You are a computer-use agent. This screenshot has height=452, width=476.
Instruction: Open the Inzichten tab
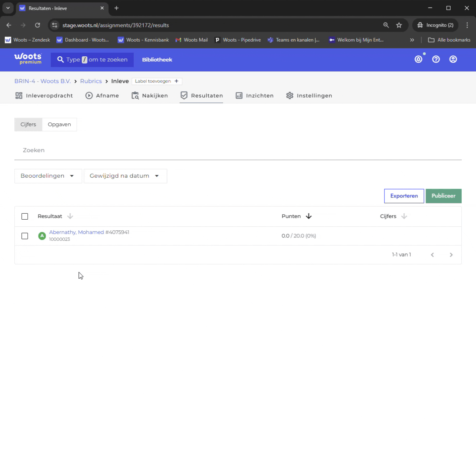(x=255, y=96)
